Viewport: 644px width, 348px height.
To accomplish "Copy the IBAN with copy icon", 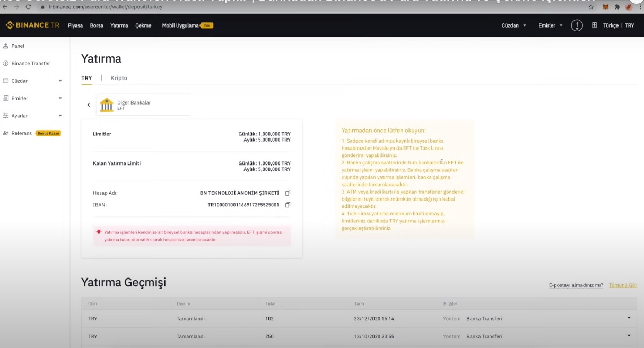I will click(288, 205).
